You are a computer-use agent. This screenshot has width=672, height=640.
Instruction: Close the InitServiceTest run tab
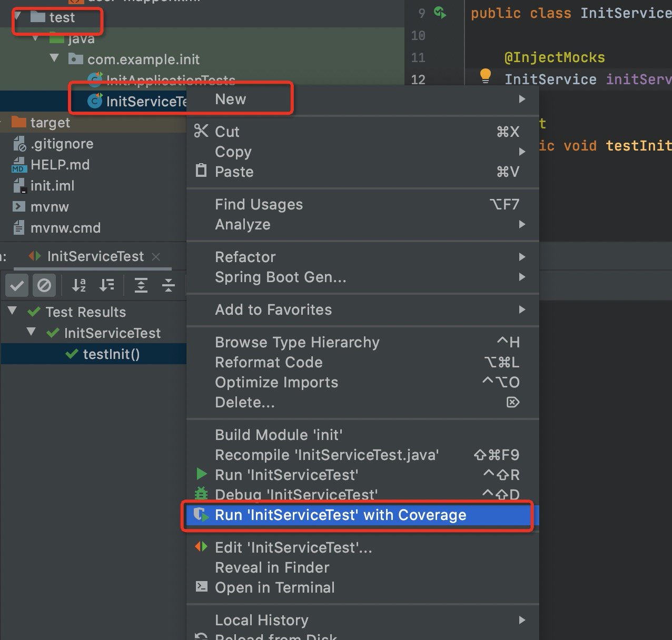(156, 257)
